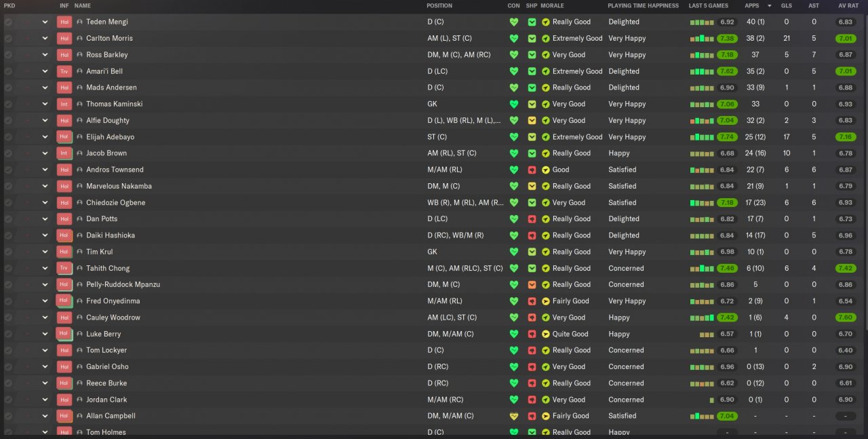Click Thomas Kaminski's yellow sharpness icon

point(532,104)
